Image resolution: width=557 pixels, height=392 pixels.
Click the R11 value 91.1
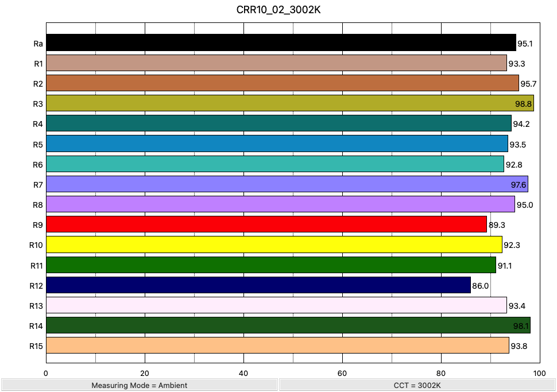pos(504,266)
